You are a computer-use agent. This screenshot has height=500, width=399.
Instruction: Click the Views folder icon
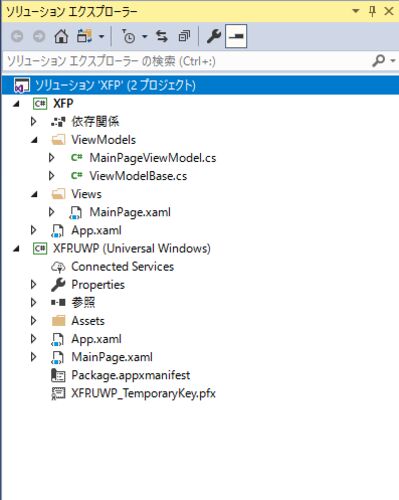pos(58,194)
